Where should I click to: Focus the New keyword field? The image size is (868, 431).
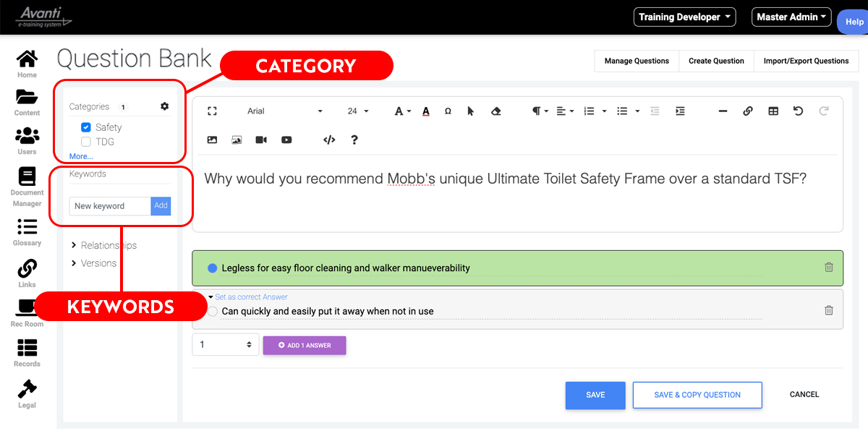point(110,206)
